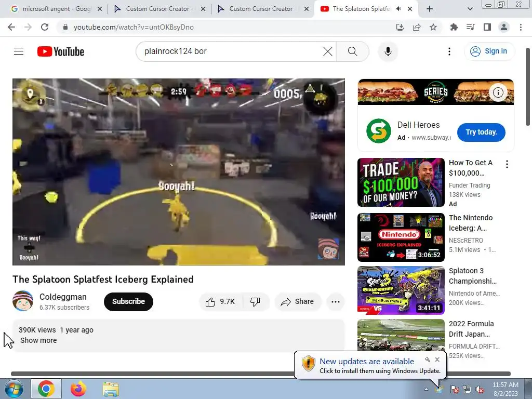Screen dimensions: 532x399
Task: Share this page from address bar
Action: tap(417, 27)
